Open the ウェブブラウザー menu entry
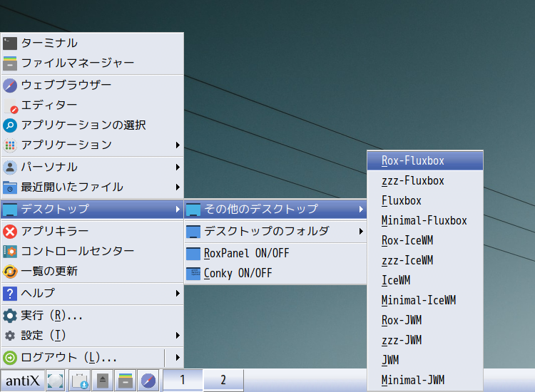The height and width of the screenshot is (392, 535). 93,86
